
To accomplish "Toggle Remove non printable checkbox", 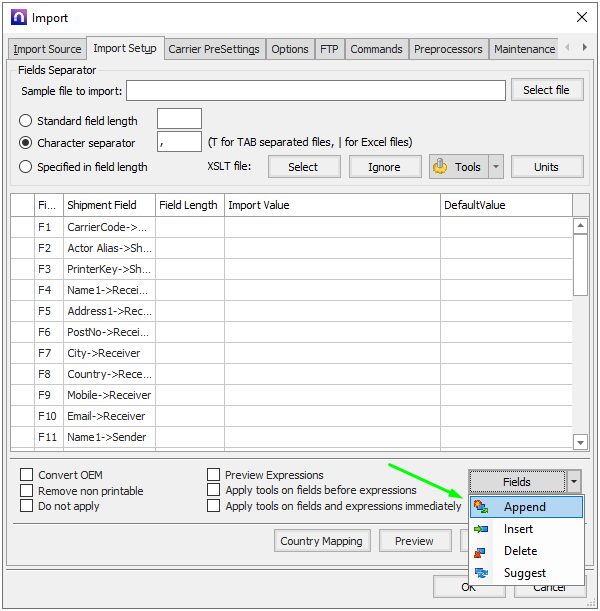I will [27, 491].
